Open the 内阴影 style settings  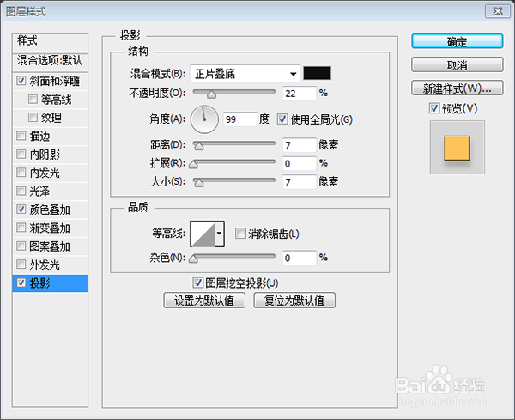coord(45,154)
